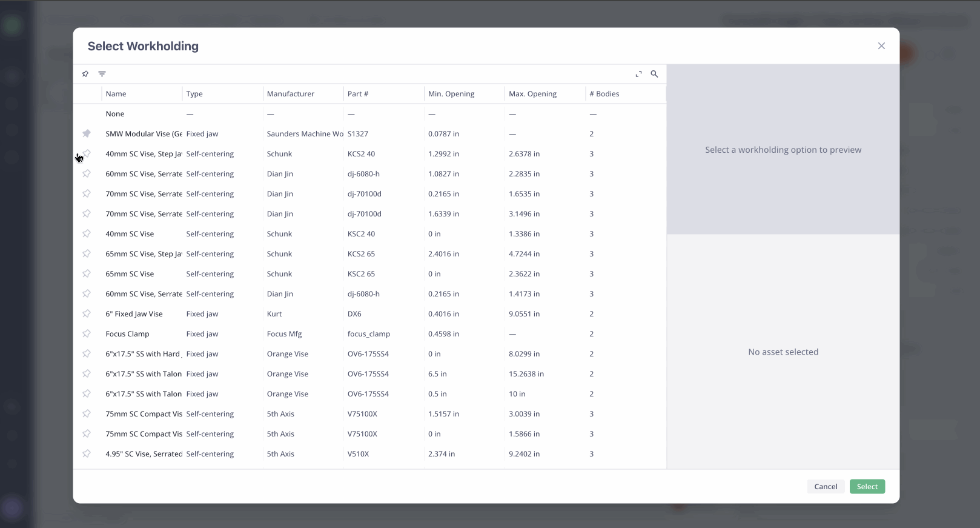Image resolution: width=980 pixels, height=528 pixels.
Task: Click the pin filter icon in table toolbar
Action: click(85, 74)
